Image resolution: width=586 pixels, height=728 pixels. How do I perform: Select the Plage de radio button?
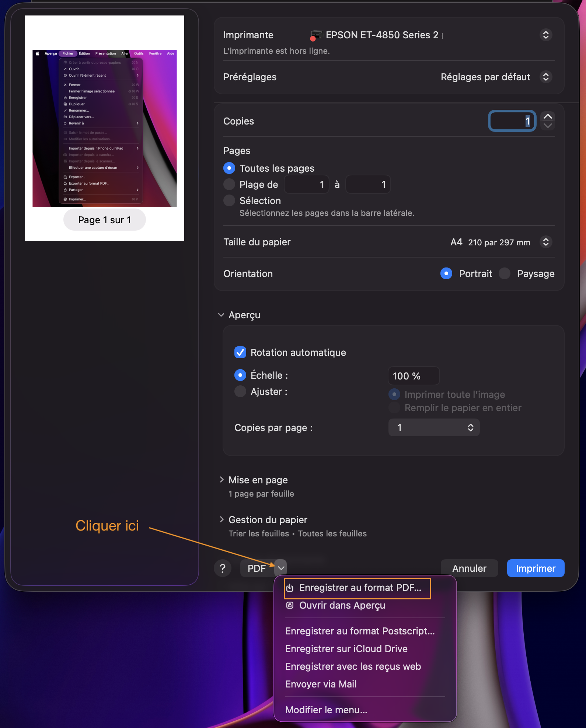click(x=229, y=184)
